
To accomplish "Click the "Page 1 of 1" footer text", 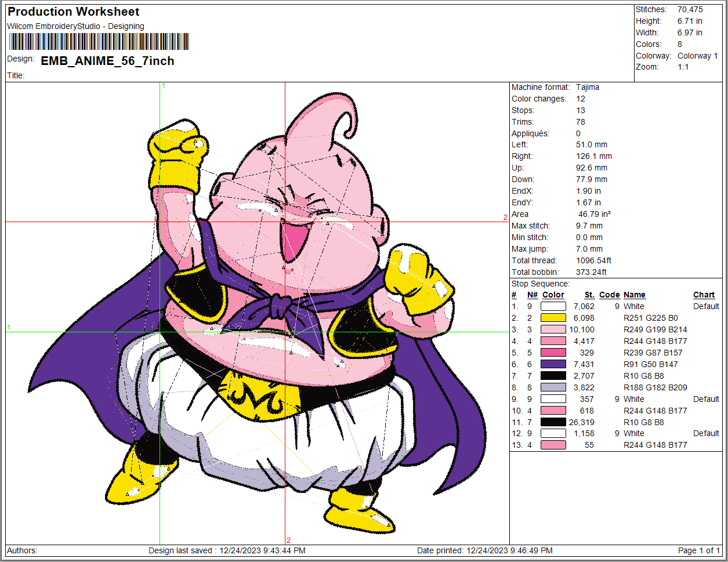I will click(699, 550).
